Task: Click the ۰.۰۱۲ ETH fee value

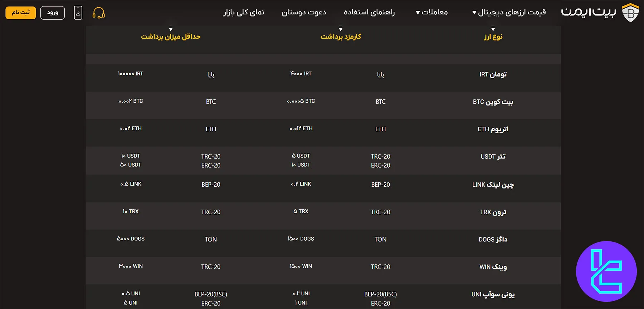Action: point(301,128)
